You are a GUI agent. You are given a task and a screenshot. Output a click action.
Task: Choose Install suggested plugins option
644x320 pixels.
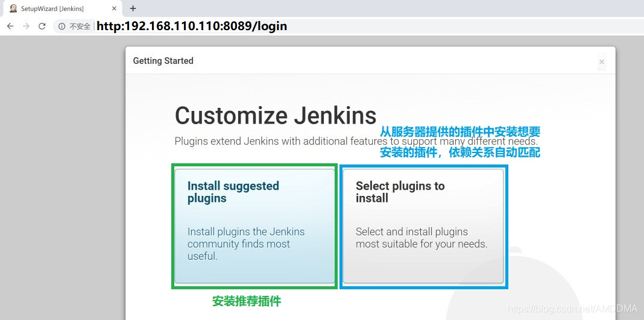[254, 225]
